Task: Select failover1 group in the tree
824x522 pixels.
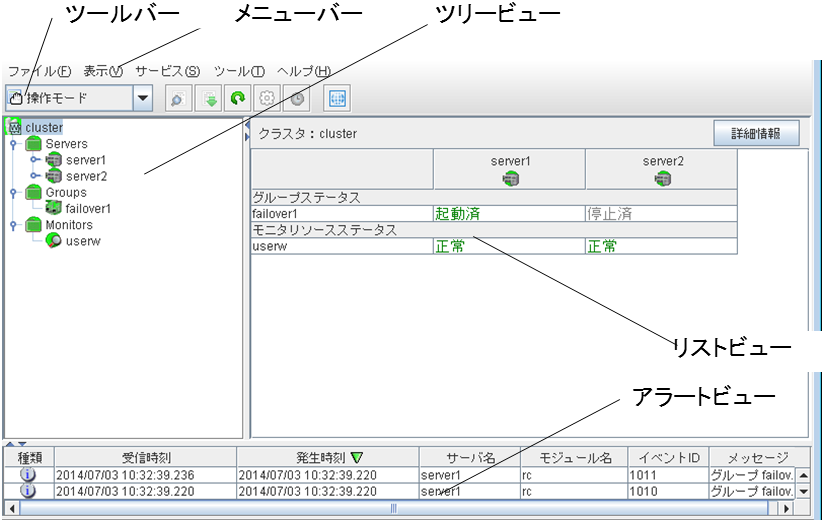Action: click(88, 209)
